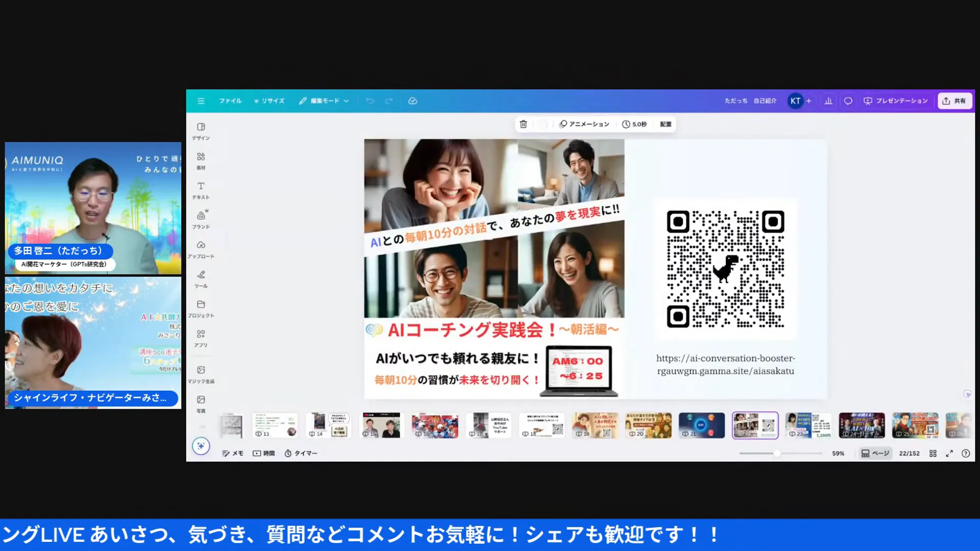Open the ファイル menu
This screenshot has width=980, height=551.
pos(230,101)
